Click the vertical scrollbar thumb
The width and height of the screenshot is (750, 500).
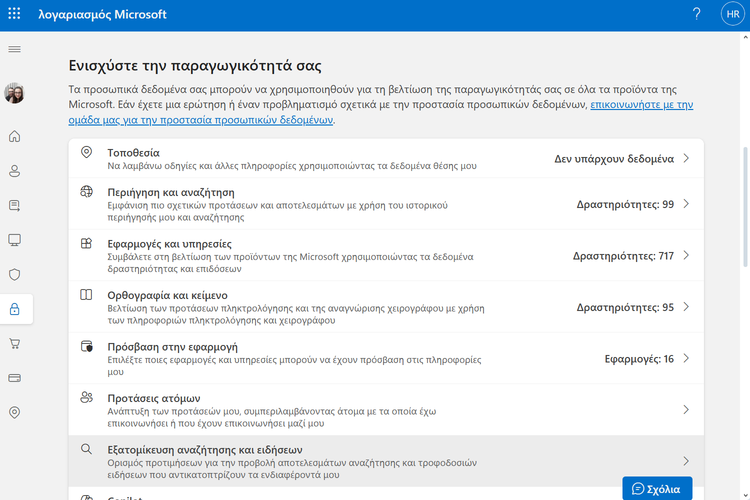(745, 207)
